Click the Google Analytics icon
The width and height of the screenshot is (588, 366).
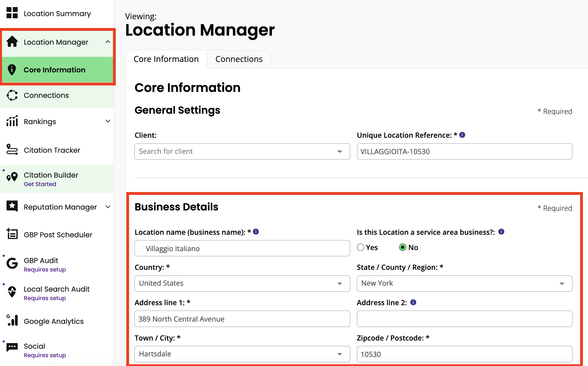12,320
